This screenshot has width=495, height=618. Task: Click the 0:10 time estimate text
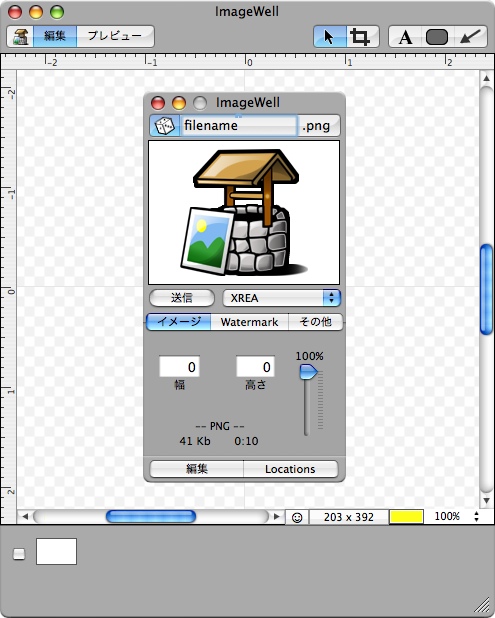[246, 441]
